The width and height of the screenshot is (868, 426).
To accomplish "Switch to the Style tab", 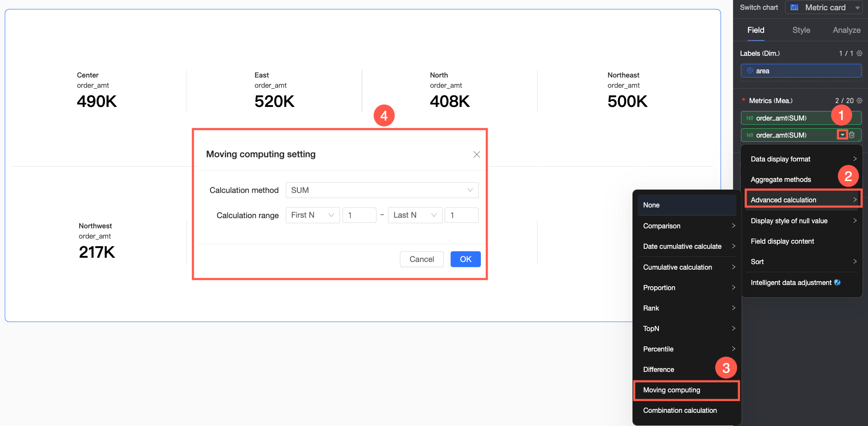I will click(x=801, y=30).
